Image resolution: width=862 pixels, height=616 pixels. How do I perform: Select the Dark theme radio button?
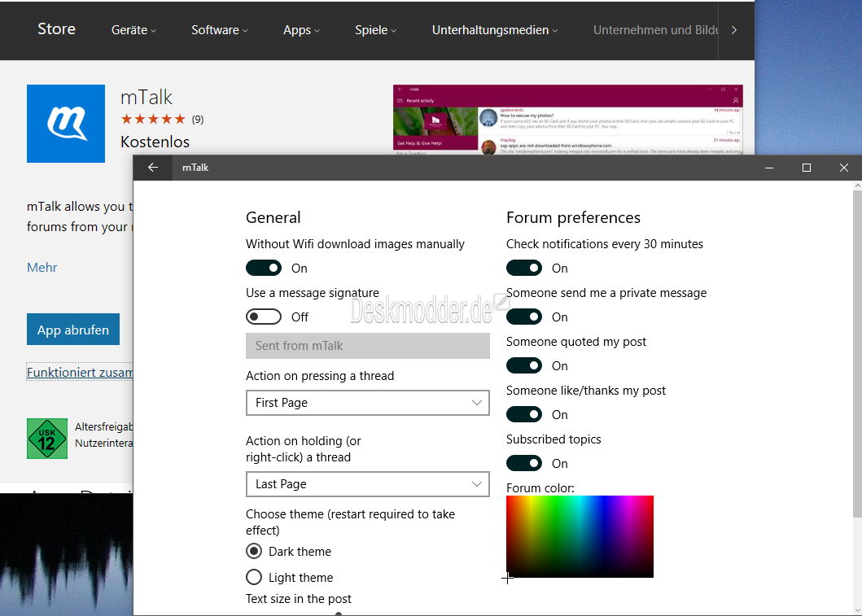click(254, 551)
